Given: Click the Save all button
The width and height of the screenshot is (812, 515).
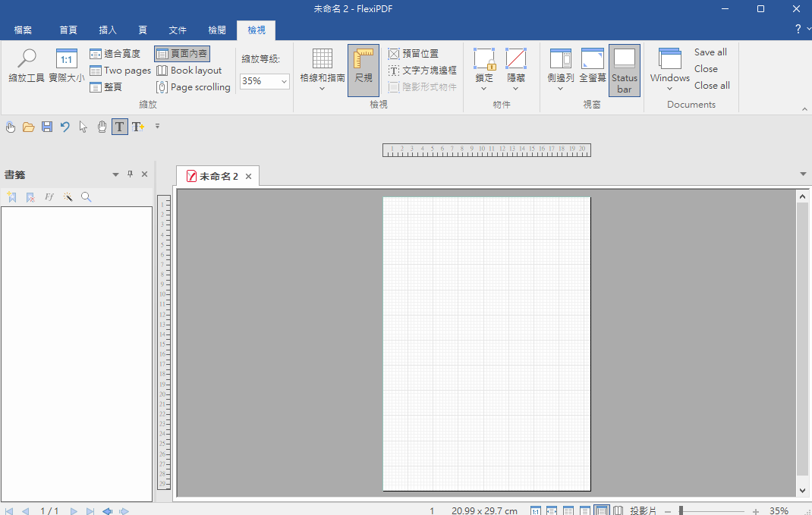Looking at the screenshot, I should pyautogui.click(x=710, y=52).
